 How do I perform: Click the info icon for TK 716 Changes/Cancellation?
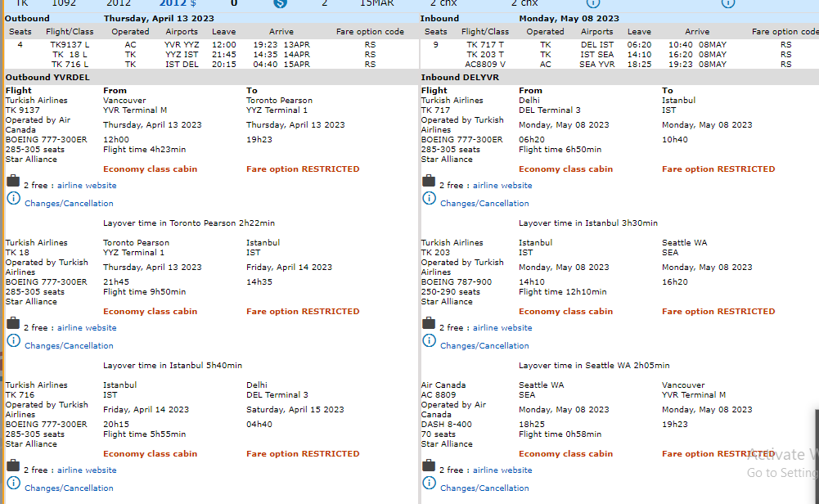click(14, 484)
